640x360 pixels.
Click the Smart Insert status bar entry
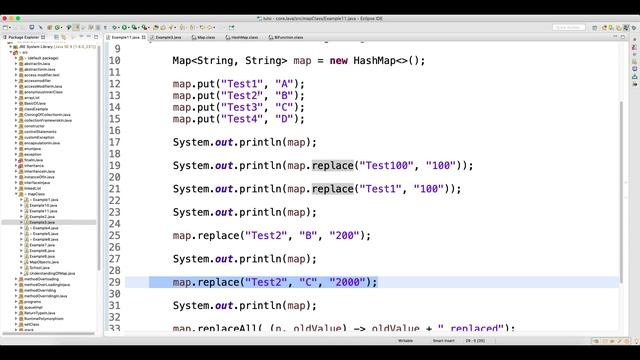click(x=444, y=340)
